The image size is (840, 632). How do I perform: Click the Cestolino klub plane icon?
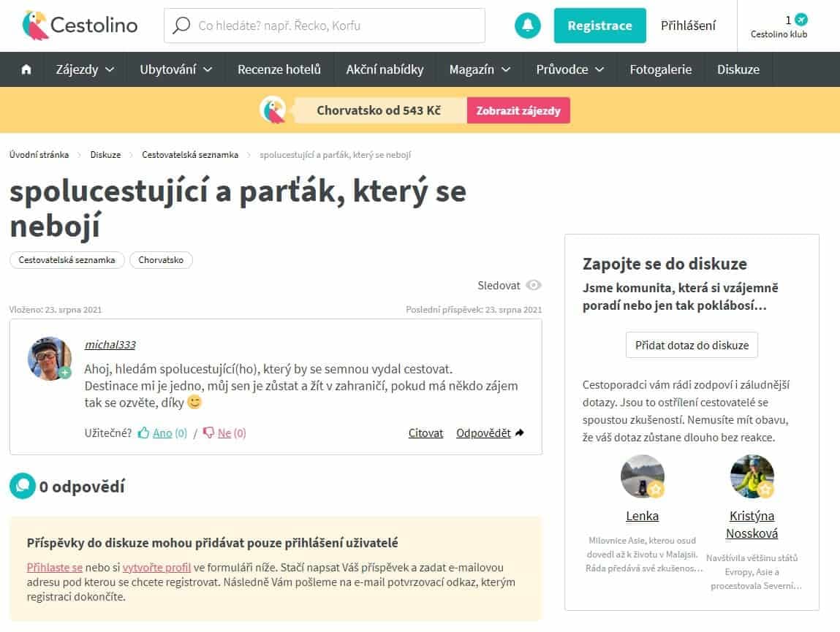(801, 20)
